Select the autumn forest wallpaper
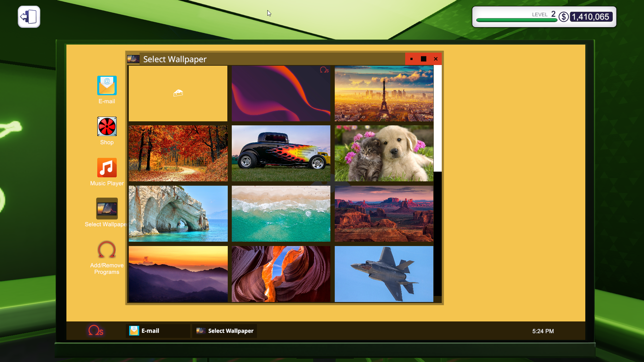Image resolution: width=644 pixels, height=362 pixels. 178,154
